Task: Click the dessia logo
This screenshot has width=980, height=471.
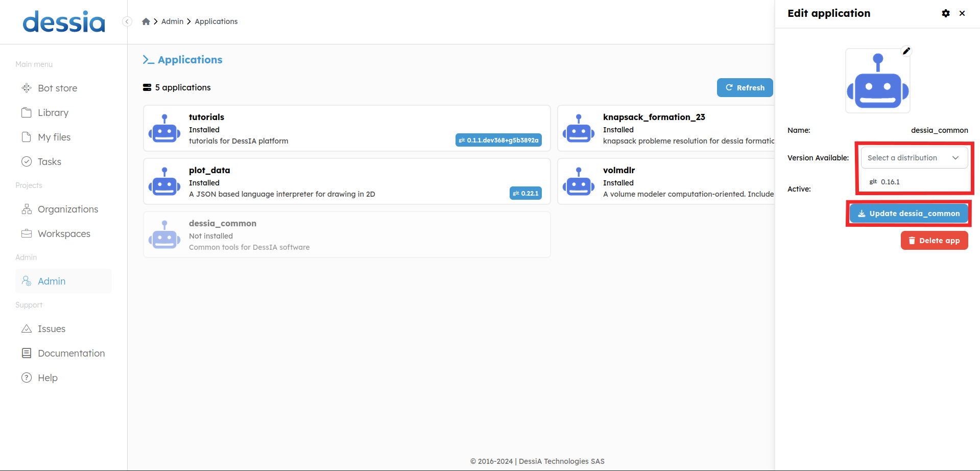Action: click(x=64, y=22)
